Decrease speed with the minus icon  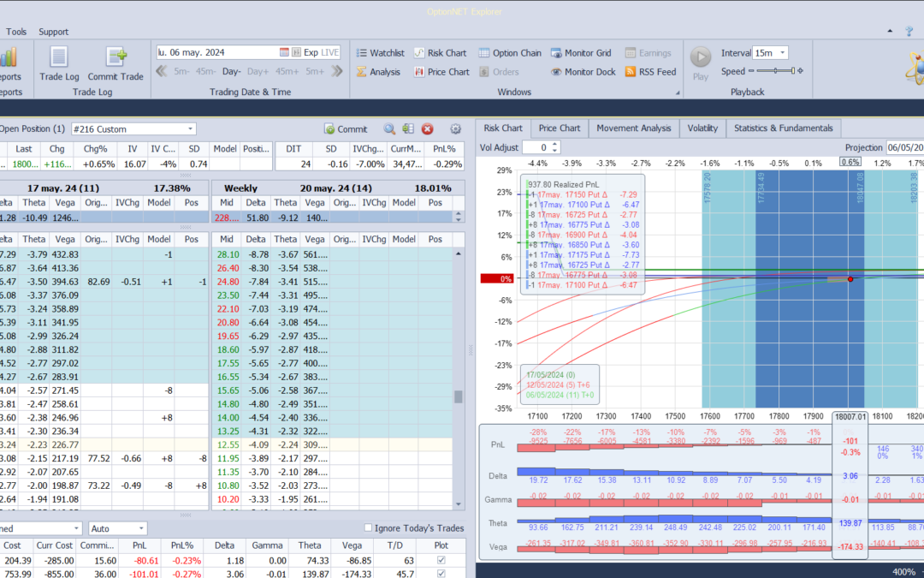tap(751, 71)
